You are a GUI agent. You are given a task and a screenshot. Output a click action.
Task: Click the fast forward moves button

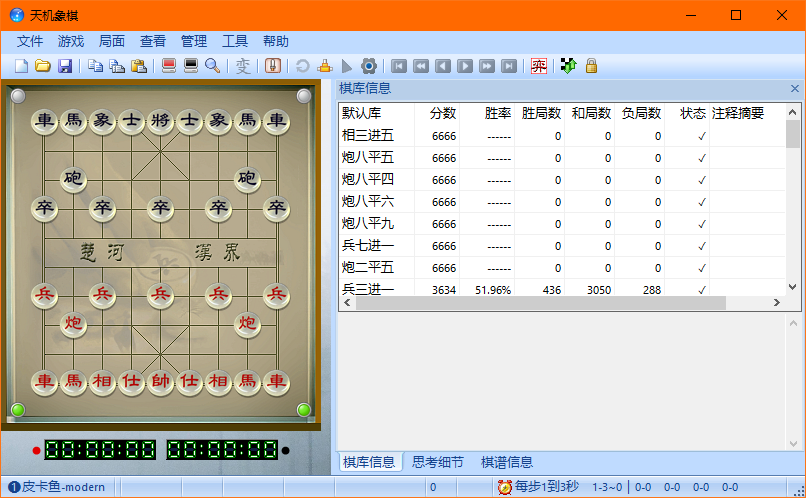[487, 66]
